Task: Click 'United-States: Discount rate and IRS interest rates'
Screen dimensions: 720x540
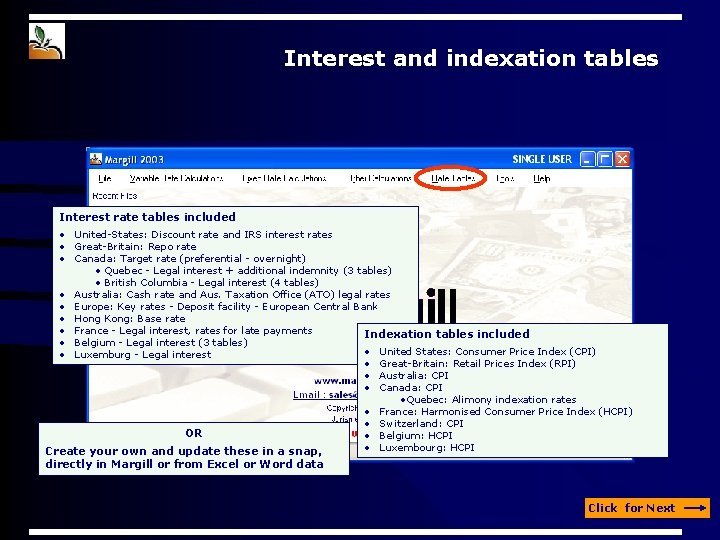Action: 203,235
